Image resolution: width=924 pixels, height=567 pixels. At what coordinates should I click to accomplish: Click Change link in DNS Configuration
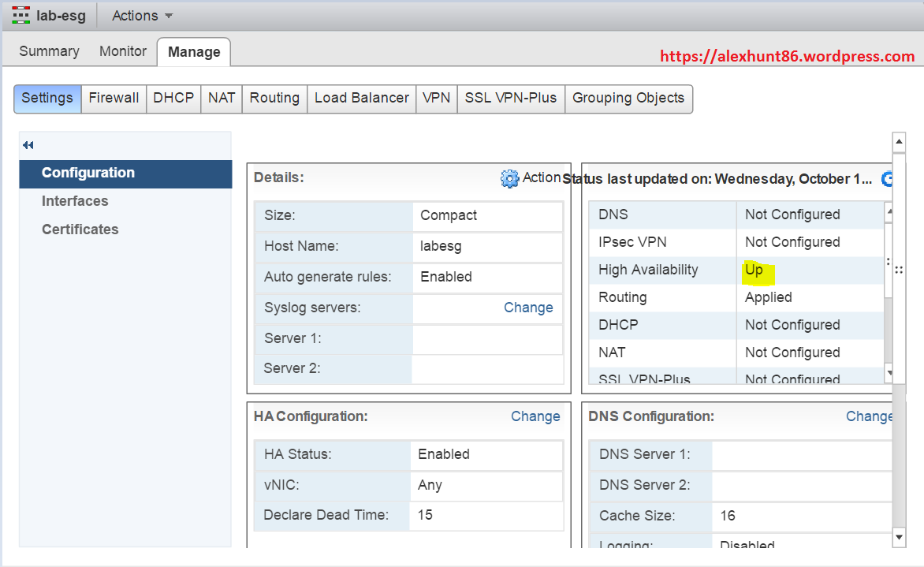pyautogui.click(x=869, y=416)
